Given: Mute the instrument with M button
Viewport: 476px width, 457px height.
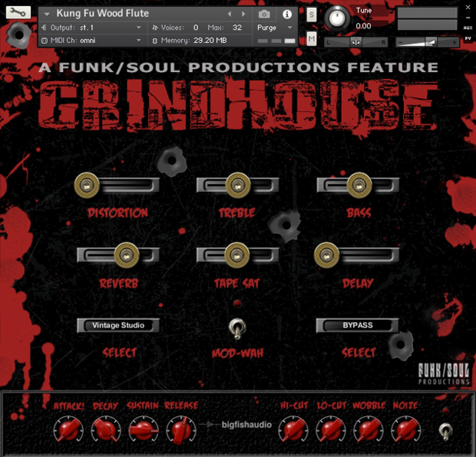Looking at the screenshot, I should tap(312, 38).
